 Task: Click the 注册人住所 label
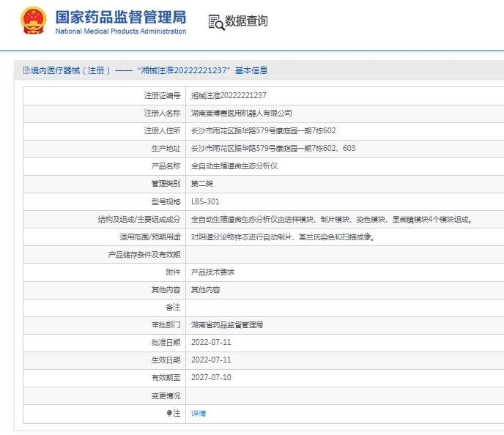pyautogui.click(x=162, y=131)
